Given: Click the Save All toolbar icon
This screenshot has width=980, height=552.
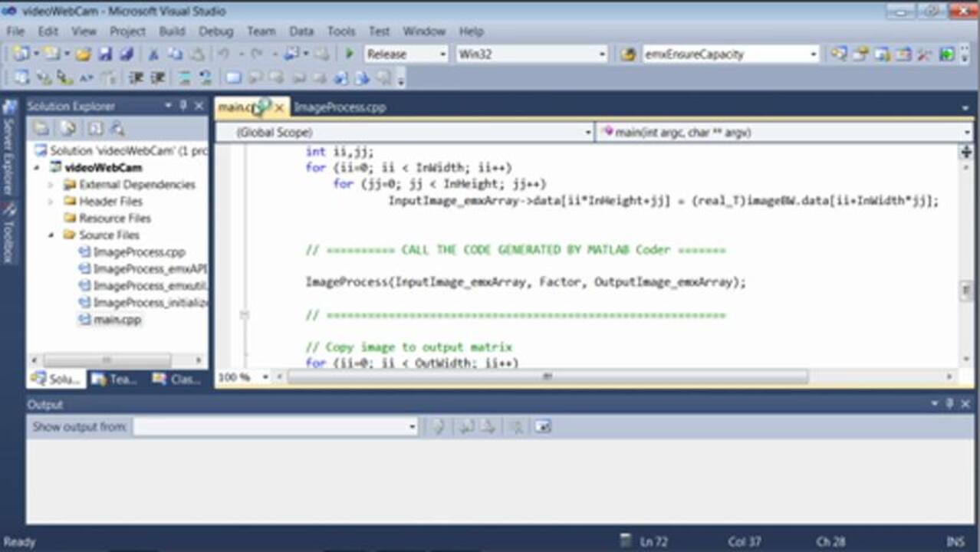Looking at the screenshot, I should click(x=127, y=54).
